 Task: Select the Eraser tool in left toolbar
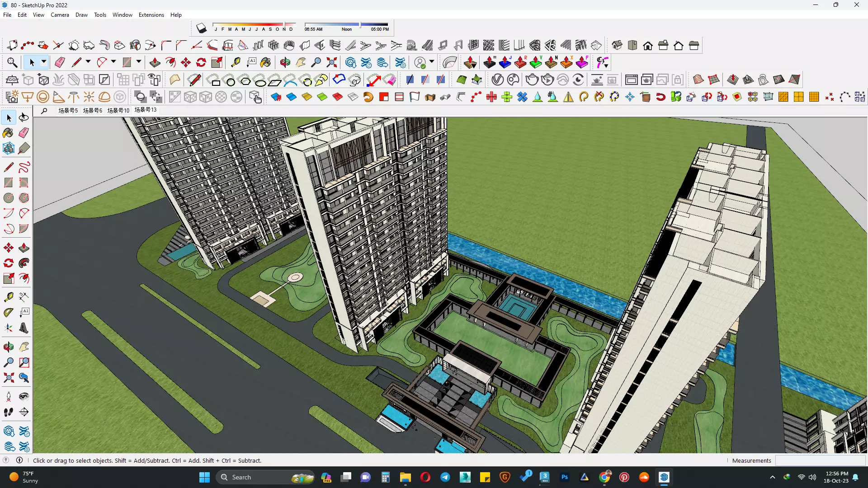click(x=24, y=133)
